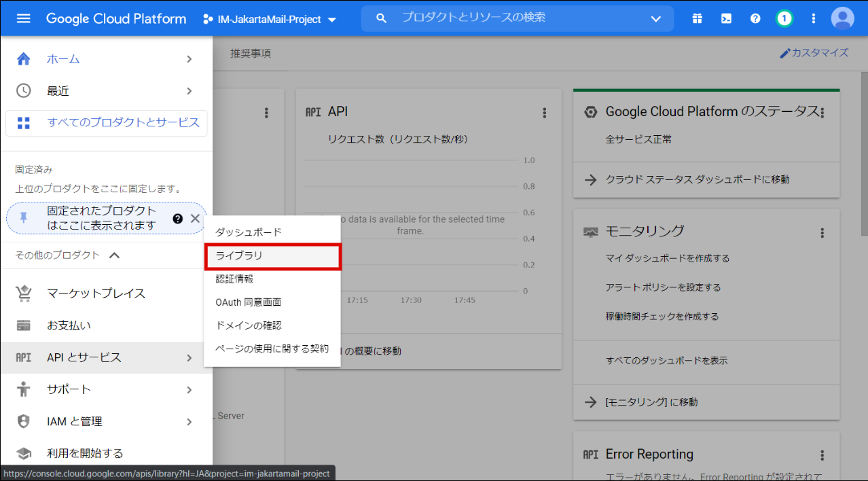Open notifications badge showing 1
The width and height of the screenshot is (868, 481).
pos(784,19)
